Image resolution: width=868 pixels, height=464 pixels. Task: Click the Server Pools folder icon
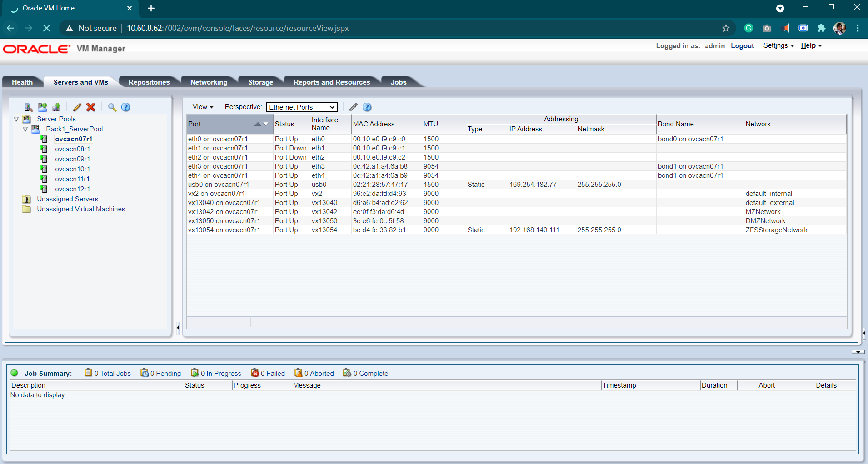pyautogui.click(x=27, y=119)
